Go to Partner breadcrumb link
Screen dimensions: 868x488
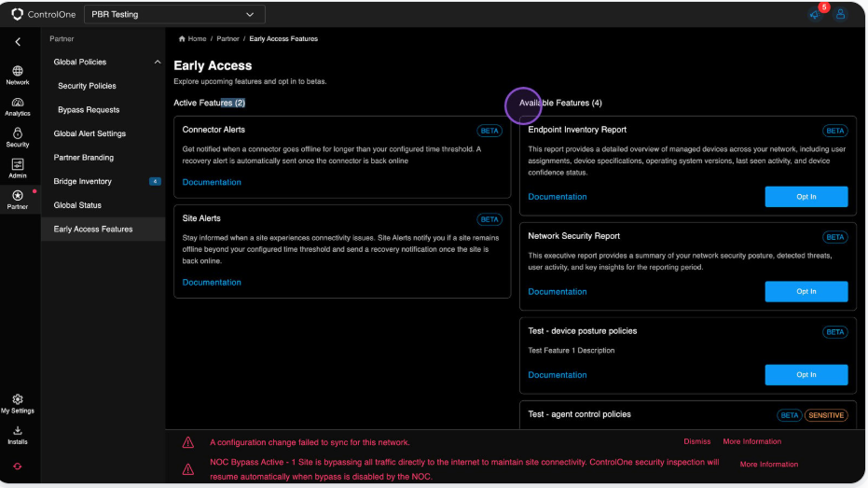pyautogui.click(x=227, y=39)
